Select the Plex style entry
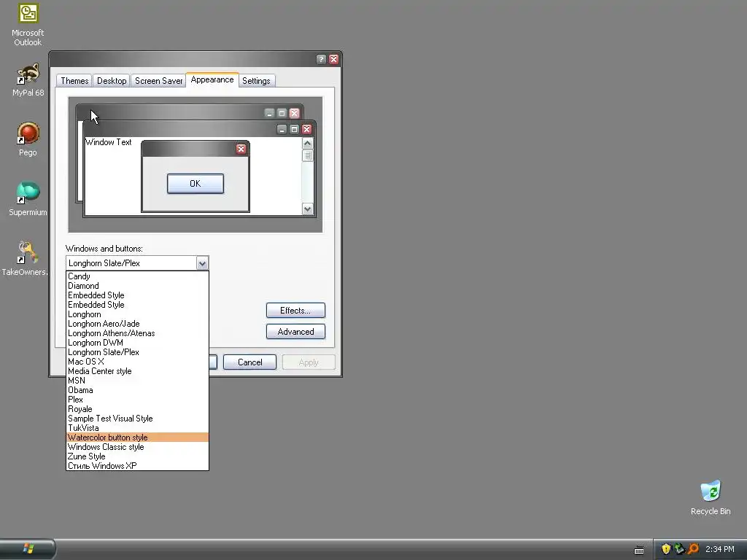The height and width of the screenshot is (560, 747). [137, 400]
